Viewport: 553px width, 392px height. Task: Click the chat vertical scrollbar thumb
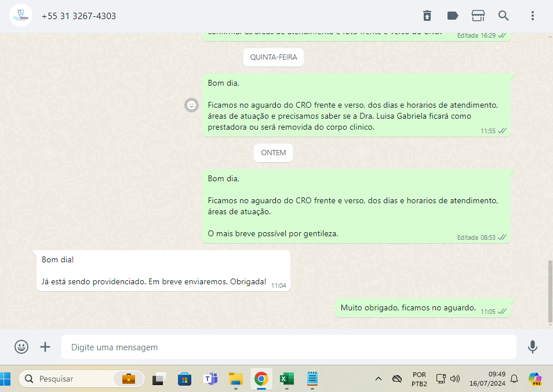click(x=550, y=292)
